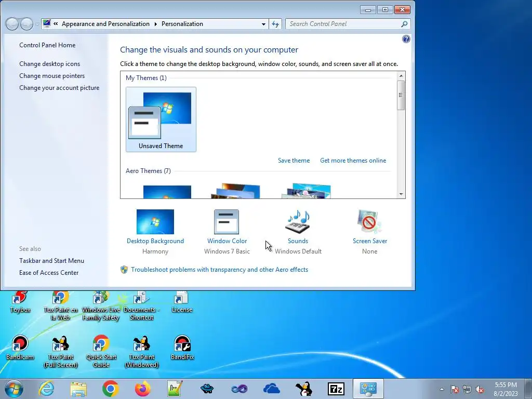Viewport: 532px width, 399px height.
Task: Click the magnifier search icon
Action: 404,24
